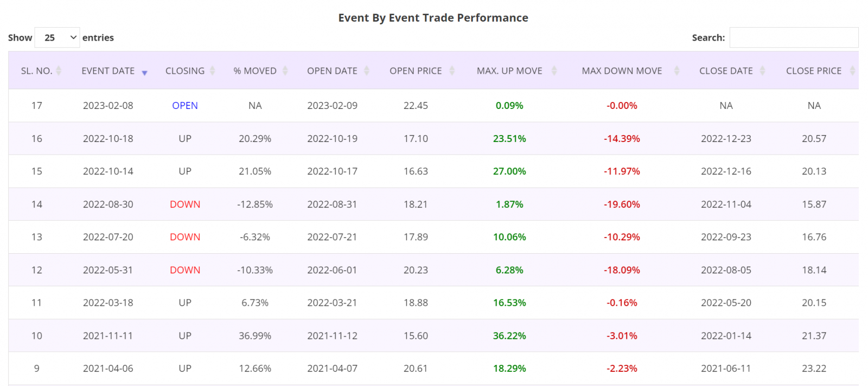Select event date 2022-10-14 cell
This screenshot has height=386, width=868.
pos(108,171)
